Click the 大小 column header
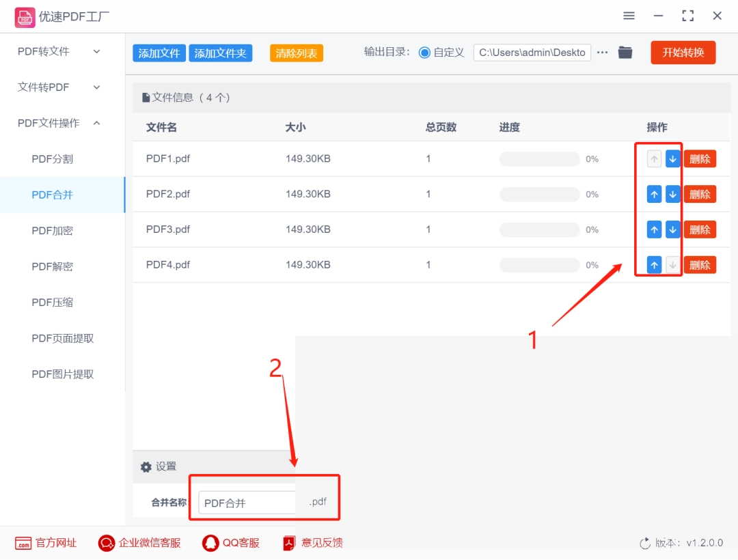The width and height of the screenshot is (738, 560). 296,128
